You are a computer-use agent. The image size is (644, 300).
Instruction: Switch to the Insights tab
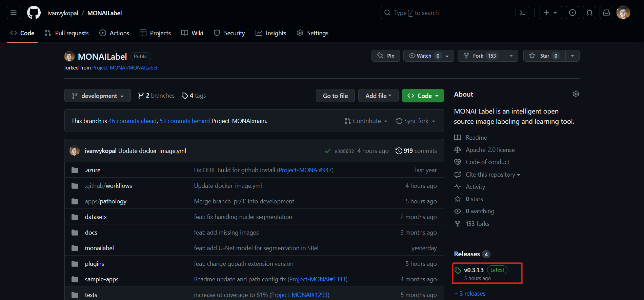[x=271, y=33]
